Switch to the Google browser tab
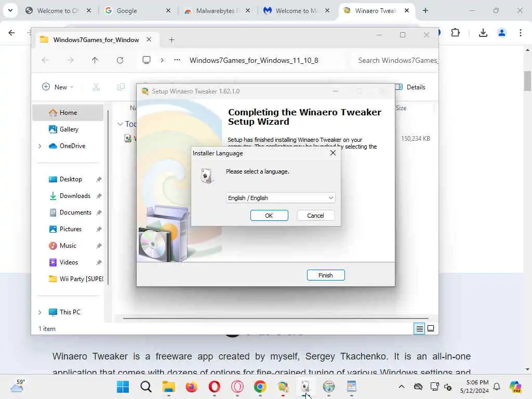Image resolution: width=532 pixels, height=399 pixels. pyautogui.click(x=137, y=10)
